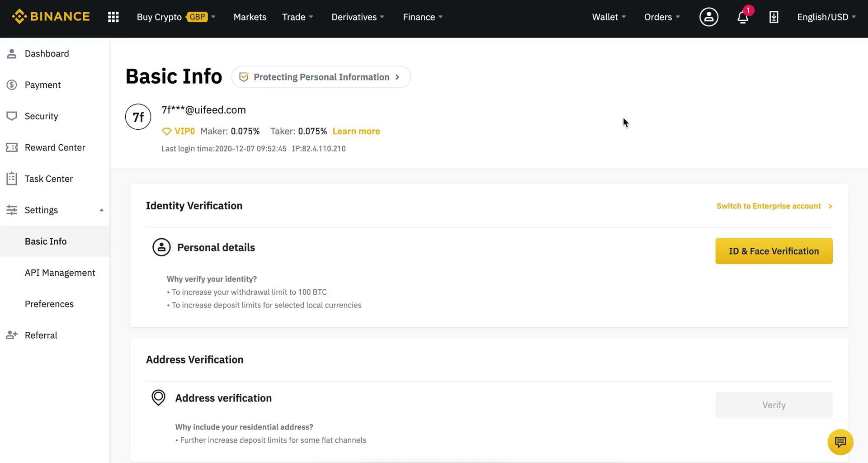This screenshot has width=868, height=463.
Task: Open the user profile icon
Action: click(x=709, y=17)
